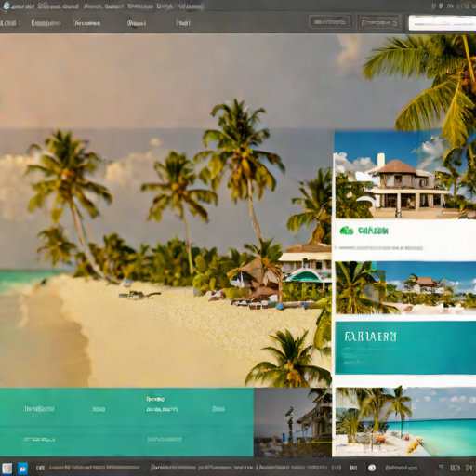Viewport: 476px width, 476px height.
Task: Click the white search field in the header
Action: point(443,23)
